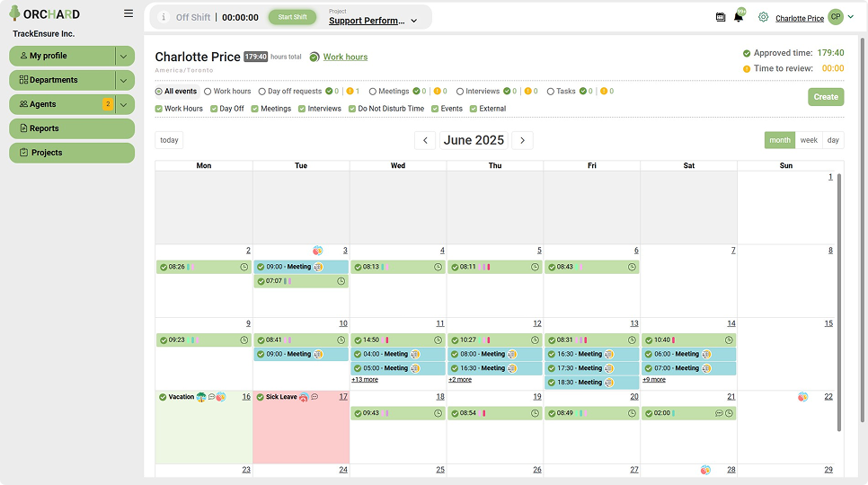Select the Tasks radio filter

pos(550,92)
